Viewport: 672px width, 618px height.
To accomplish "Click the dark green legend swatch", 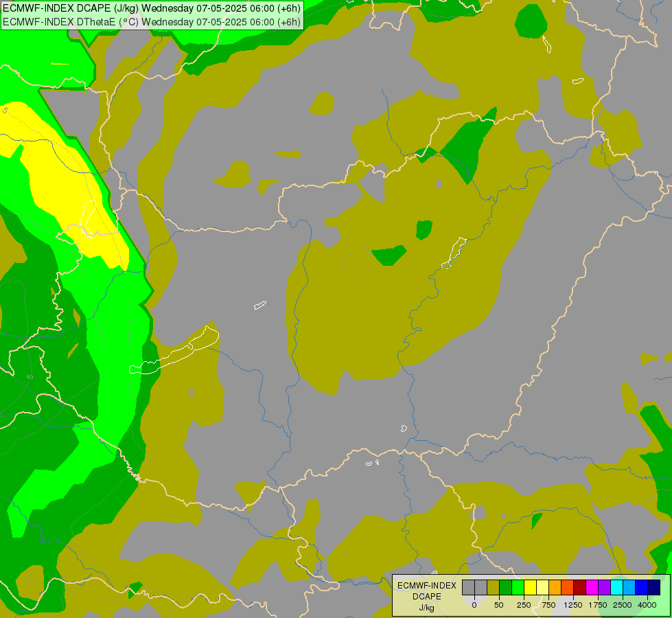I will click(506, 587).
